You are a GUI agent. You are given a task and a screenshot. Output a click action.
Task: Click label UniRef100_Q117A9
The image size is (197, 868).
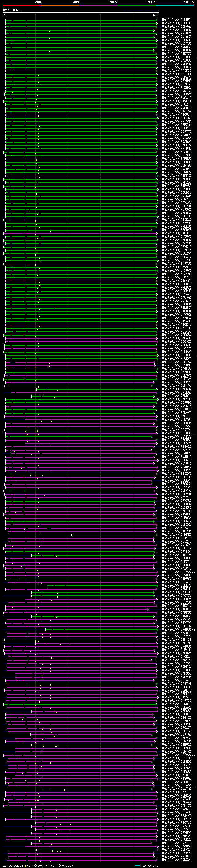[176, 789]
